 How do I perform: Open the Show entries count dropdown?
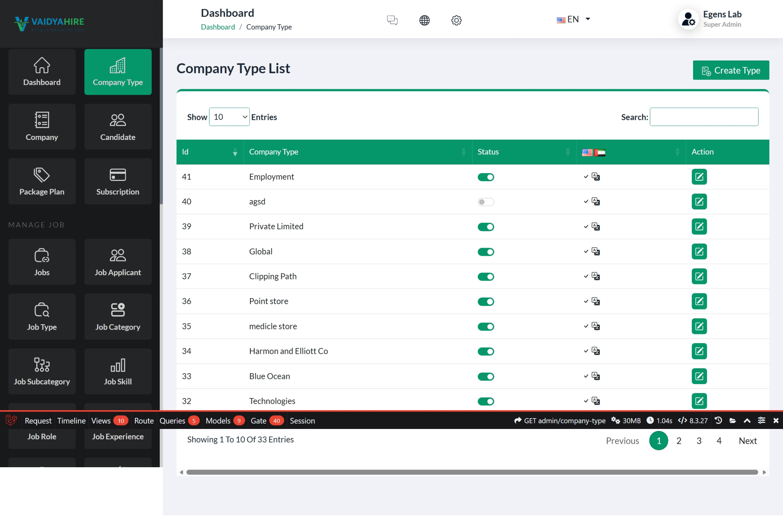(x=229, y=117)
